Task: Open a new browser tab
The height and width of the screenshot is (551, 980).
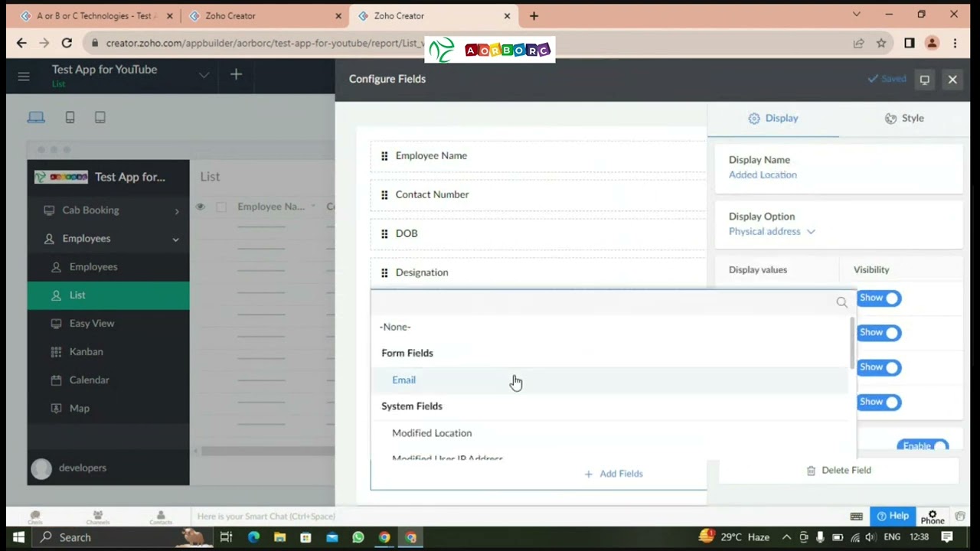Action: click(534, 15)
